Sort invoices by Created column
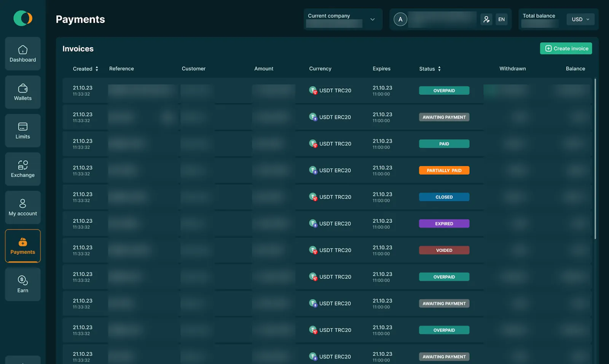The image size is (609, 364). point(86,69)
